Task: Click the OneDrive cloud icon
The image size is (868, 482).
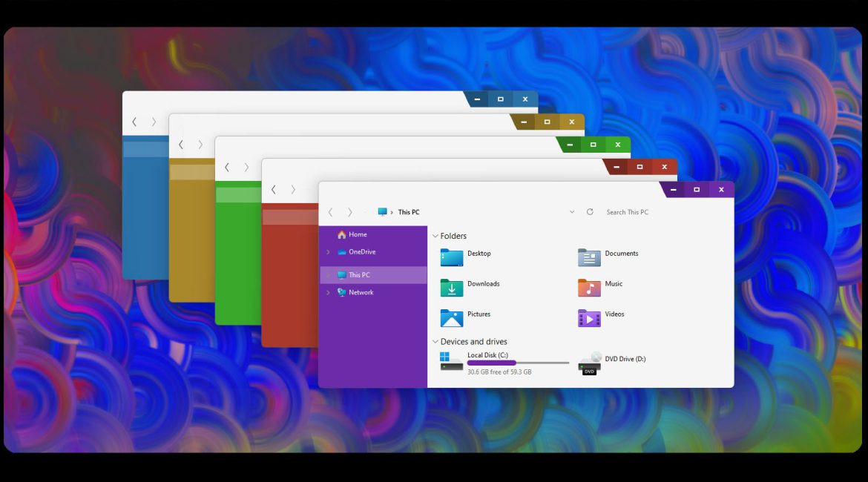Action: (x=341, y=252)
